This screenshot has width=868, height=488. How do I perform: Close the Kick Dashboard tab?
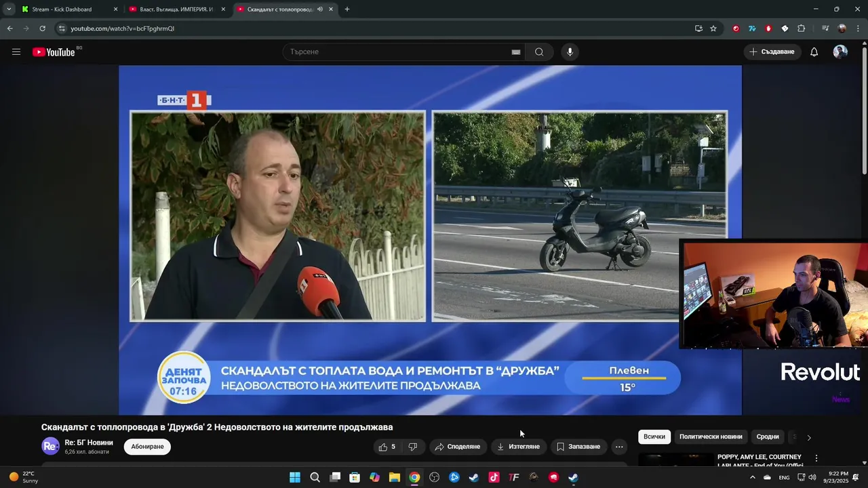point(115,9)
